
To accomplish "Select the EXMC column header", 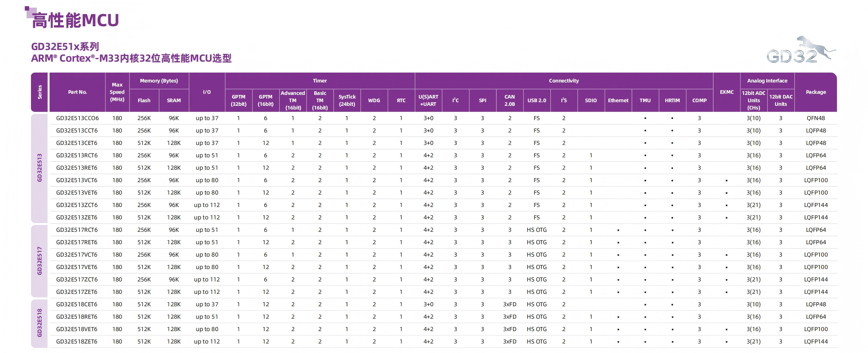I will tap(727, 92).
